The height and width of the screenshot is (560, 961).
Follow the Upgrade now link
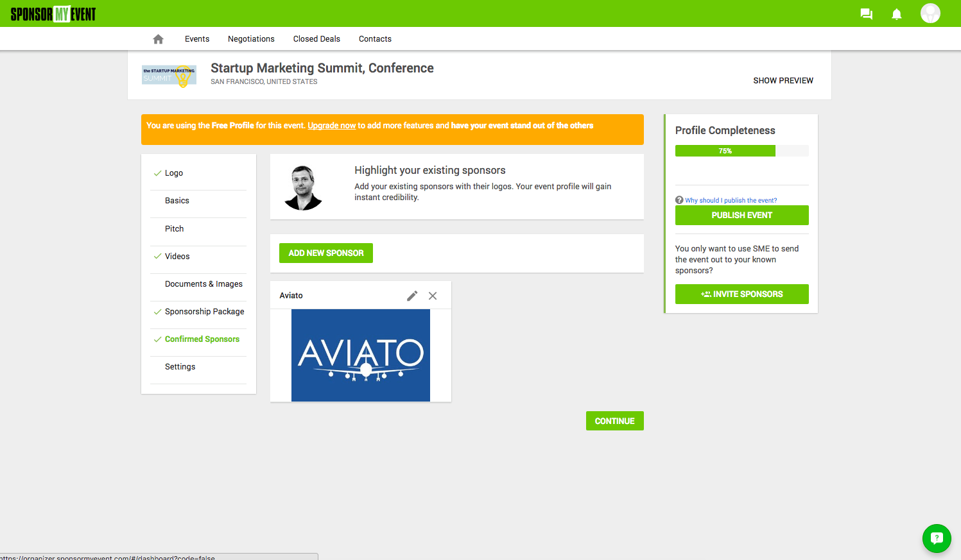pyautogui.click(x=332, y=126)
